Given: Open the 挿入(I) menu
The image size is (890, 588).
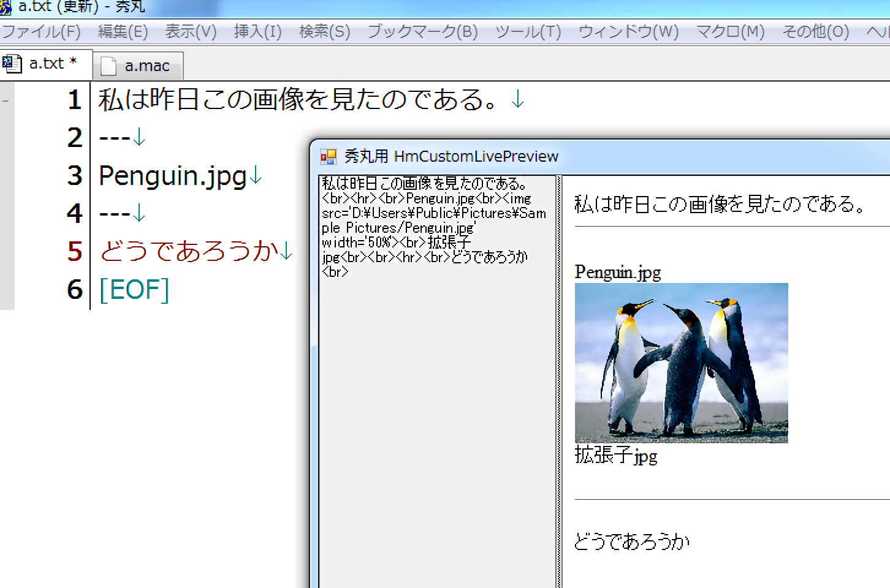Looking at the screenshot, I should (257, 32).
